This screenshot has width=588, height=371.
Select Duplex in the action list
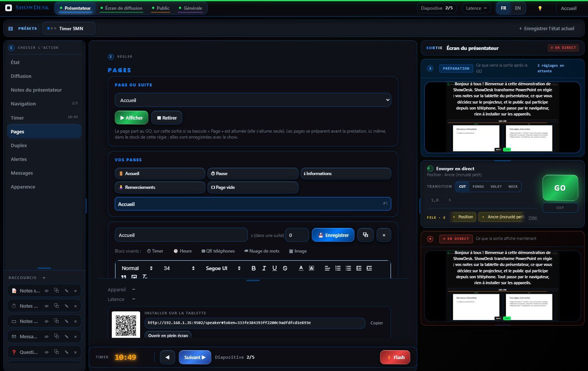coord(44,145)
